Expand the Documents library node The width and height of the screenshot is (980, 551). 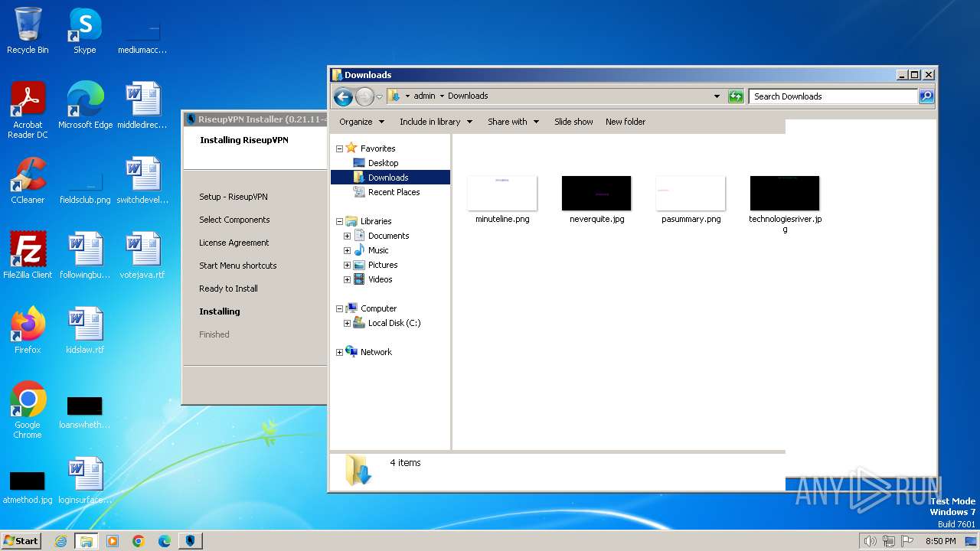pyautogui.click(x=347, y=236)
